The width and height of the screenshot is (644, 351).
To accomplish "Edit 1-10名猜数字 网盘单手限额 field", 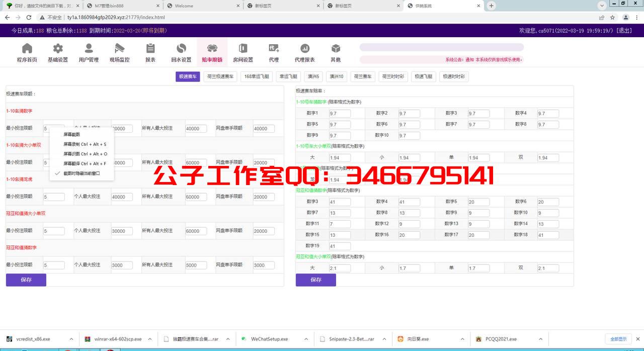I will (264, 129).
